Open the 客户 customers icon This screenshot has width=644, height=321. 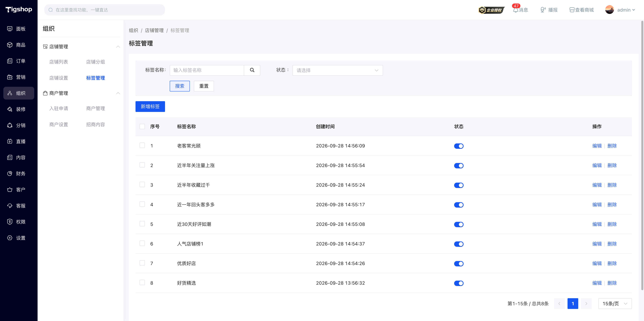(10, 190)
